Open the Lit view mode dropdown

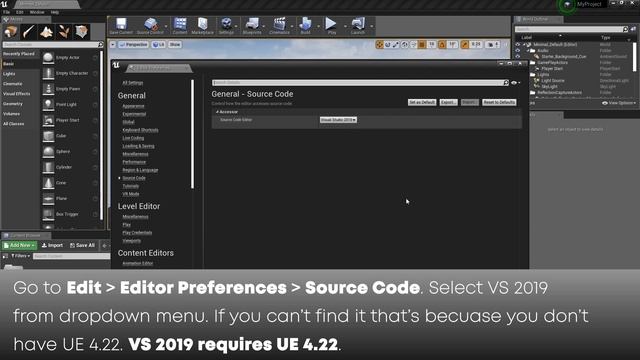point(159,44)
